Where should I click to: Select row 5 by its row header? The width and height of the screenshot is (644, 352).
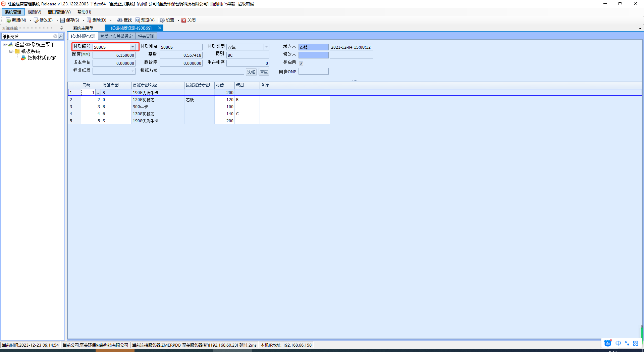click(74, 121)
